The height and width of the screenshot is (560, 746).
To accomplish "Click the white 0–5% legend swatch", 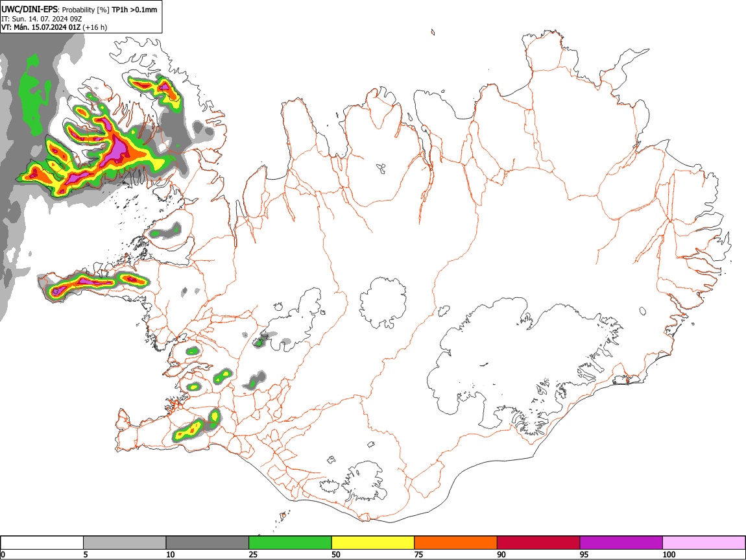I will pos(42,543).
